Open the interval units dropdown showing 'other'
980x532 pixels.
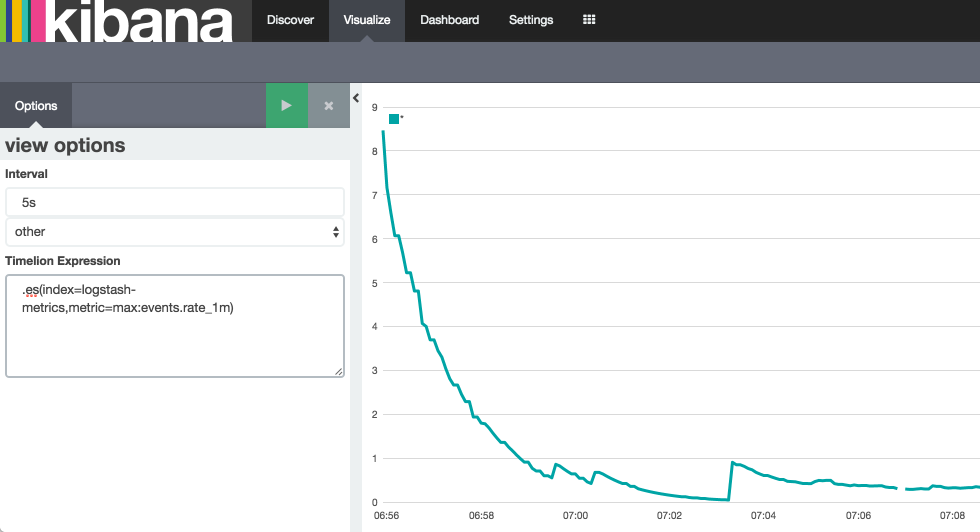(174, 232)
